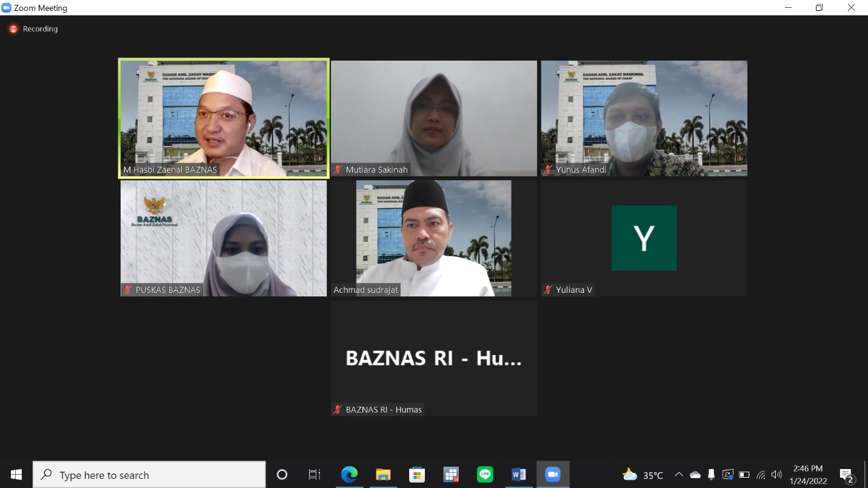
Task: Click muted mic icon beside BAZNAS RI - Humas
Action: [x=338, y=410]
